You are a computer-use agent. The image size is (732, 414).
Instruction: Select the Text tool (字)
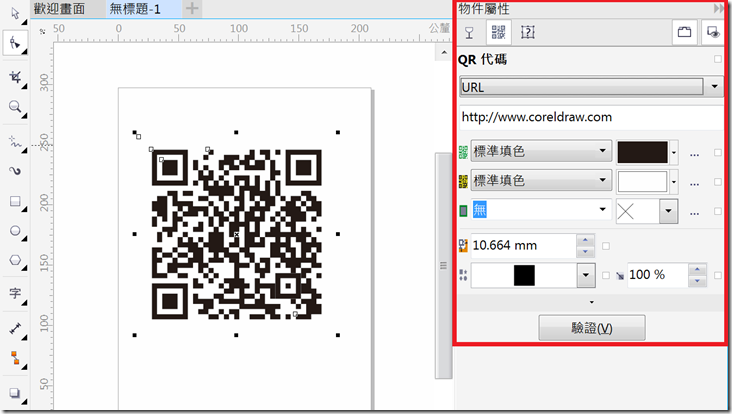point(14,293)
